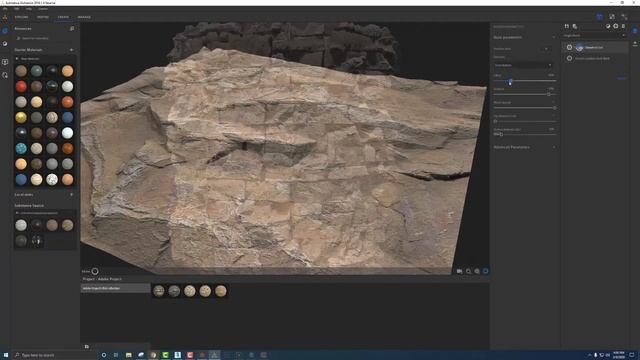Click the bottom icon in left sidebar
Viewport: 640px width, 360px height.
click(x=5, y=75)
